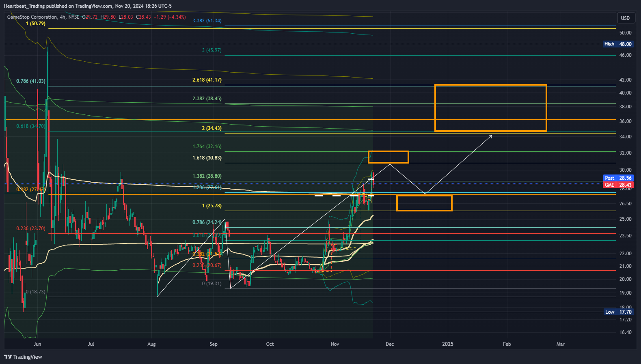Screen dimensions: 641x364
Task: Click the 50.00 price axis value
Action: point(625,33)
